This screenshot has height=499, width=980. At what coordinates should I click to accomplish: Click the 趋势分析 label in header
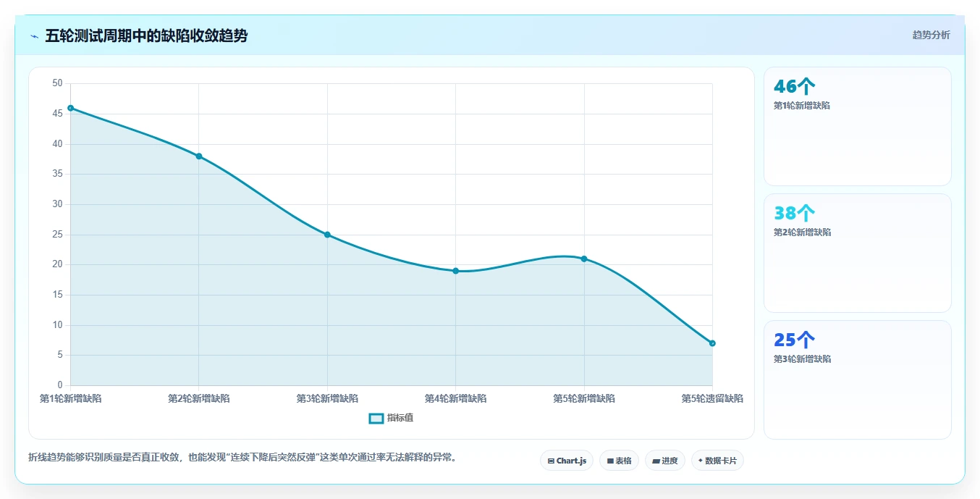tap(931, 35)
